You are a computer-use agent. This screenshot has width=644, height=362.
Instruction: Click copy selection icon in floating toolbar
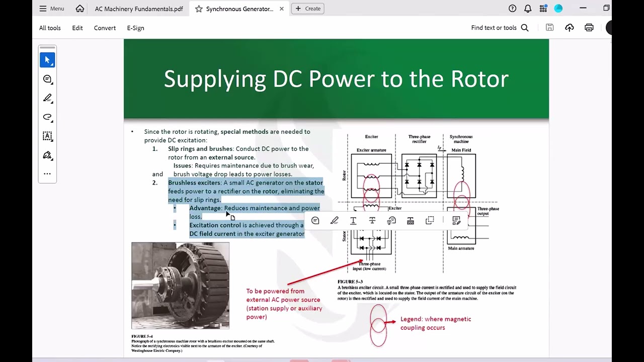click(430, 221)
